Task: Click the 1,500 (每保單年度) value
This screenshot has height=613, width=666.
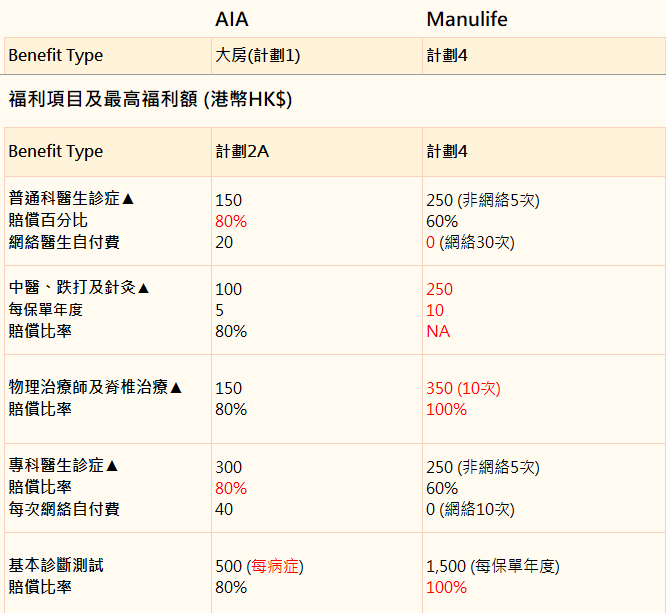Action: pos(493,566)
